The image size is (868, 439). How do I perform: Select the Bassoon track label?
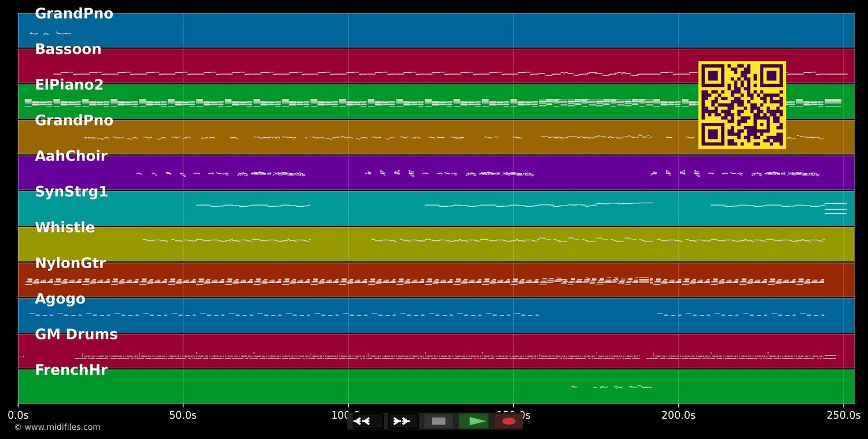(68, 49)
